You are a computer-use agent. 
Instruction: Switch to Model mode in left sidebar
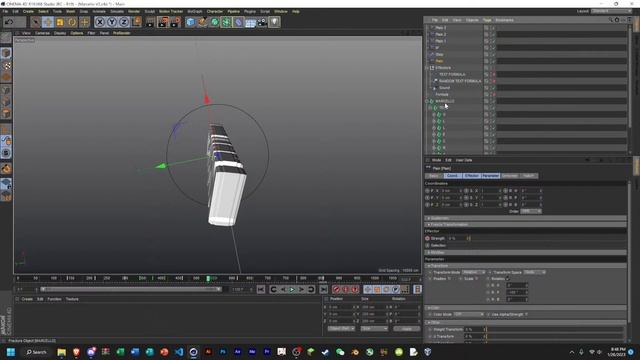click(x=6, y=53)
